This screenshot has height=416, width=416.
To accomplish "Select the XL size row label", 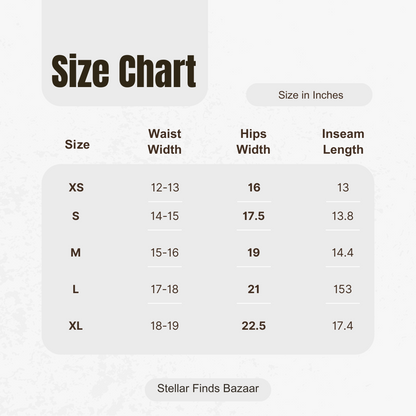I will click(76, 326).
